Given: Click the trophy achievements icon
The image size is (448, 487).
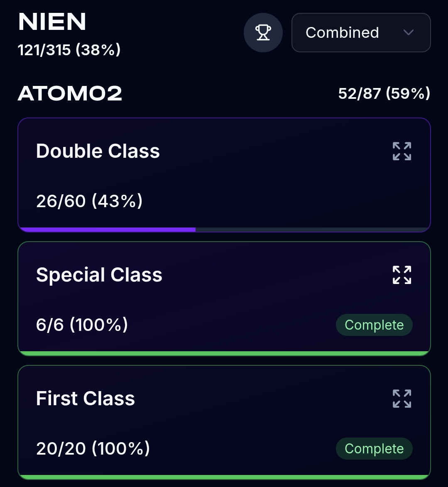Looking at the screenshot, I should point(263,33).
